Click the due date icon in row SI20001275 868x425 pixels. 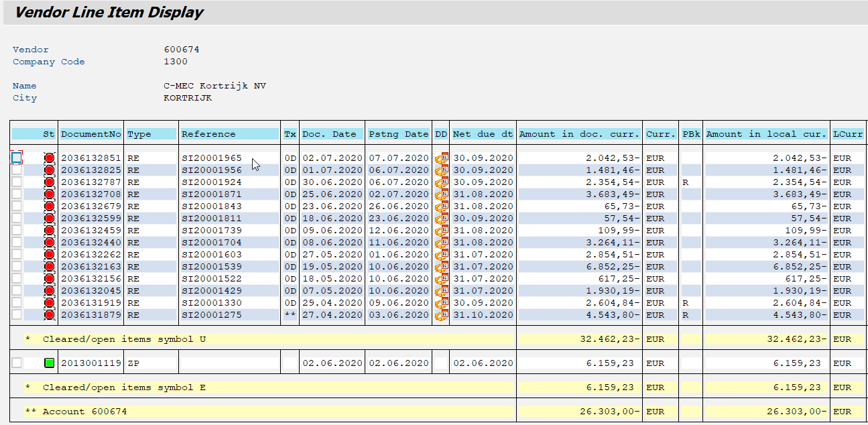coord(441,315)
